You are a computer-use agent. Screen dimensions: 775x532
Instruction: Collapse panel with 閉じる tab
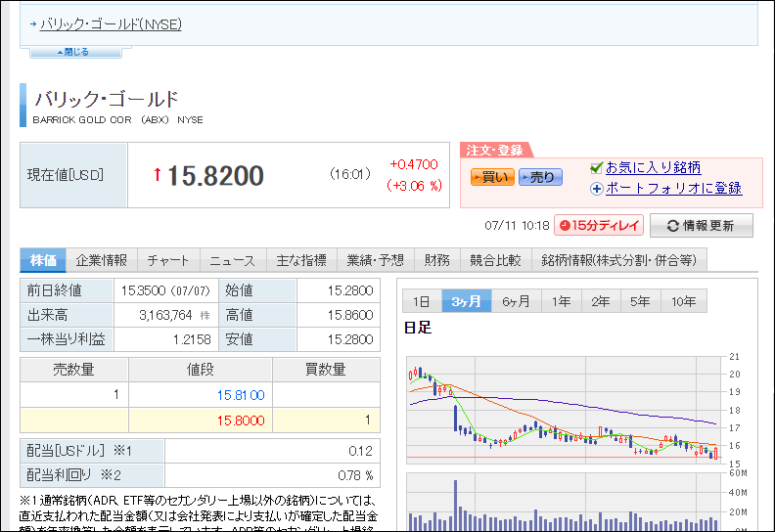[75, 52]
